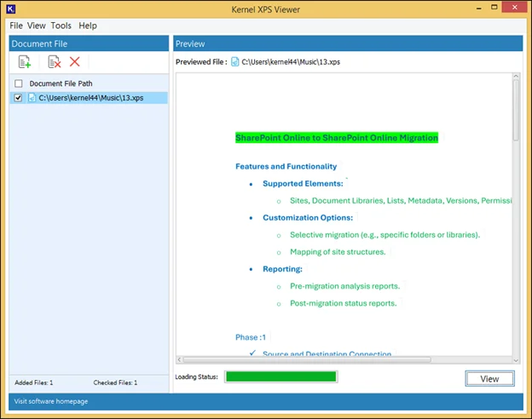Click the View button
This screenshot has height=419, width=532.
pyautogui.click(x=489, y=379)
